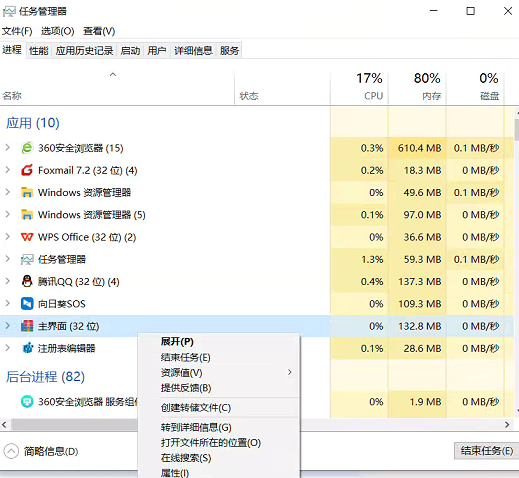Image resolution: width=519 pixels, height=478 pixels.
Task: Click the 应用 (10) group heading
Action: click(x=33, y=123)
